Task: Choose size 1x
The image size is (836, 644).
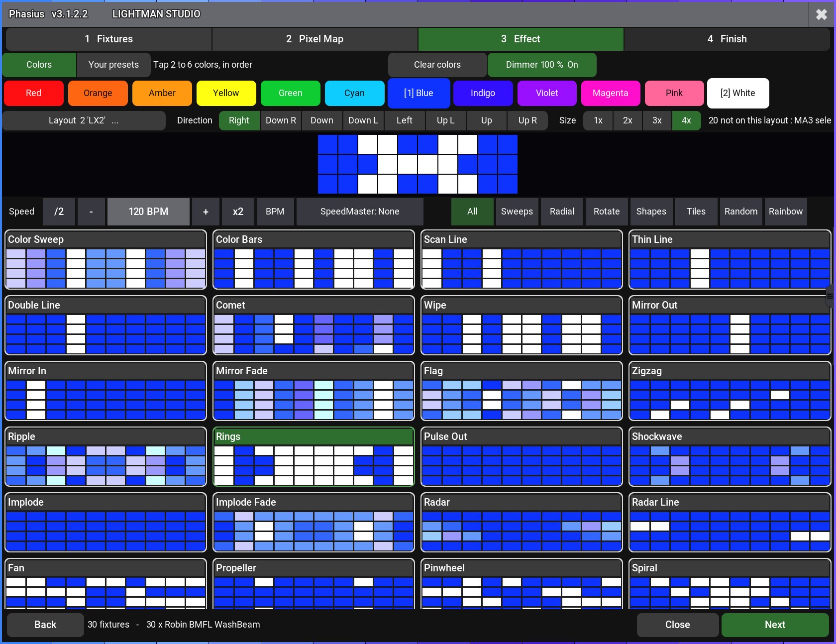Action: tap(598, 120)
